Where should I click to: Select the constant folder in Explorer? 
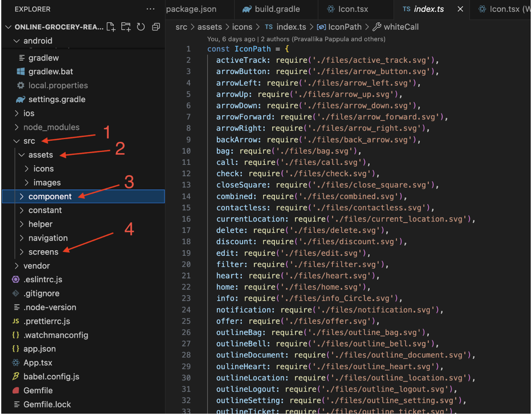coord(45,210)
